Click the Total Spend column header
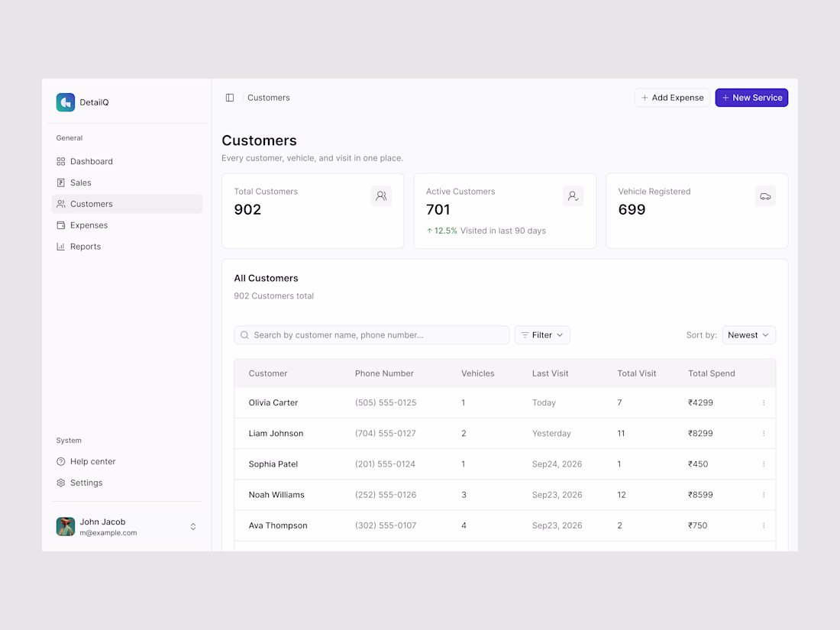Viewport: 840px width, 630px height. pos(712,373)
